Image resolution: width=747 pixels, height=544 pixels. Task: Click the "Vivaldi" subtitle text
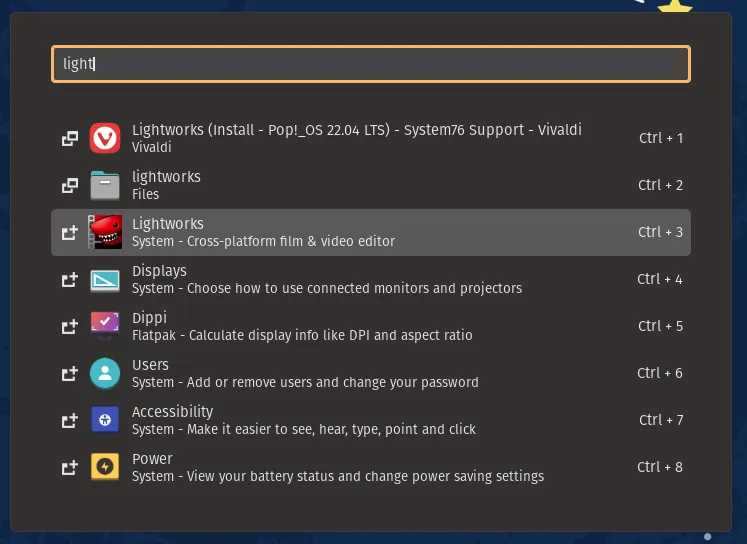click(151, 147)
